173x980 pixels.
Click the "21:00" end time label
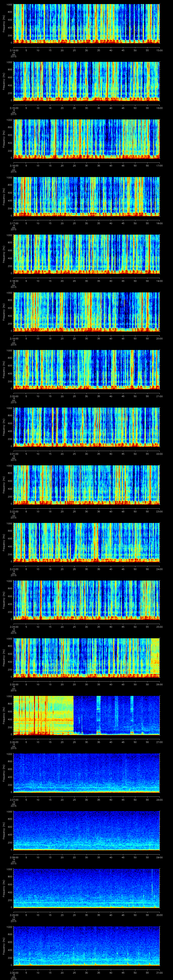click(x=159, y=396)
